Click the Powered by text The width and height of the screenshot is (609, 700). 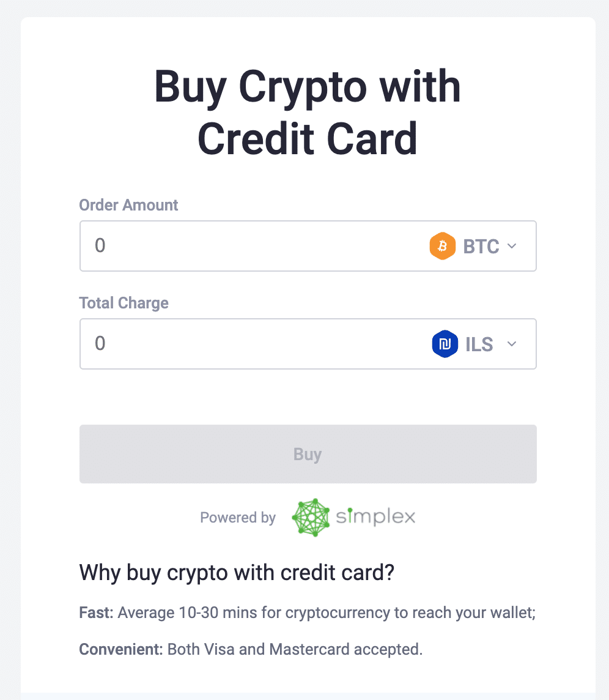tap(238, 518)
